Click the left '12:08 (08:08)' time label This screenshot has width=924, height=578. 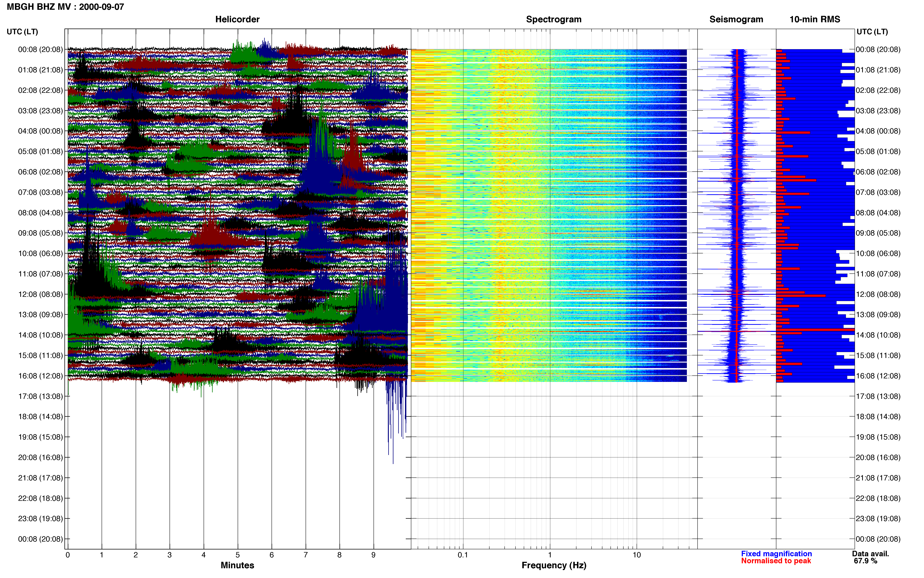click(x=41, y=294)
